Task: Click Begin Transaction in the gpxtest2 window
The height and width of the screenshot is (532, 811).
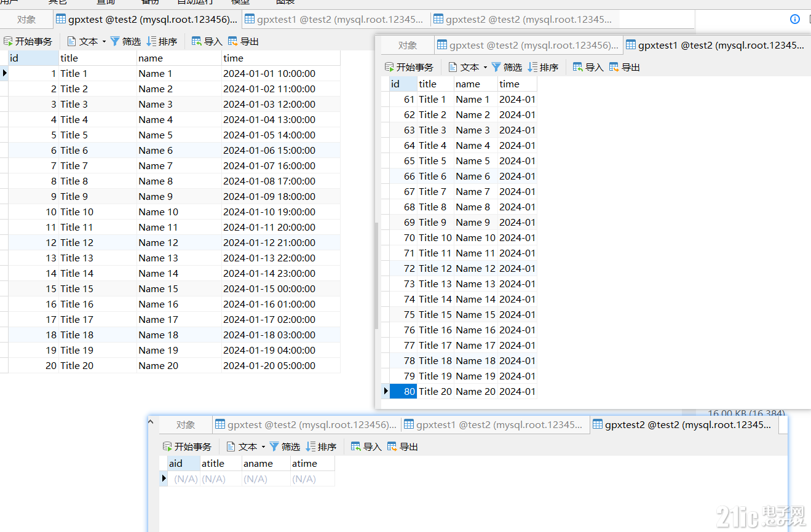Action: point(188,447)
